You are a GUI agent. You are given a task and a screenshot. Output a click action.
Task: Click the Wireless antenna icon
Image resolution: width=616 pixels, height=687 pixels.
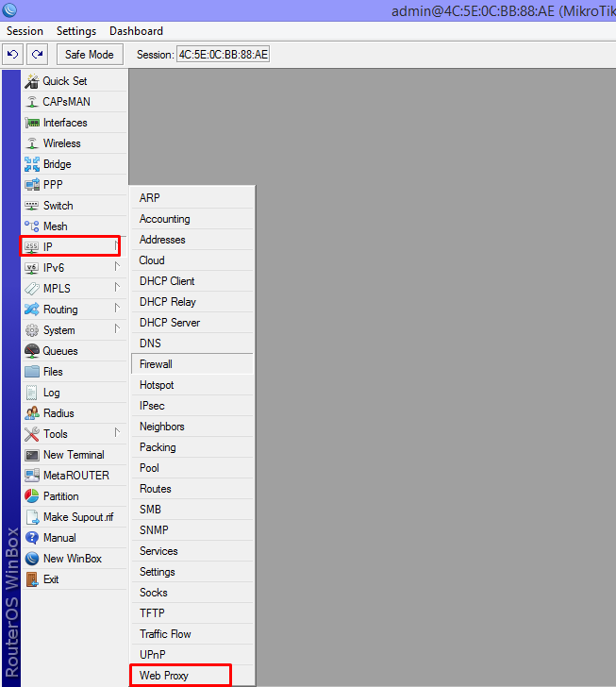tap(31, 143)
